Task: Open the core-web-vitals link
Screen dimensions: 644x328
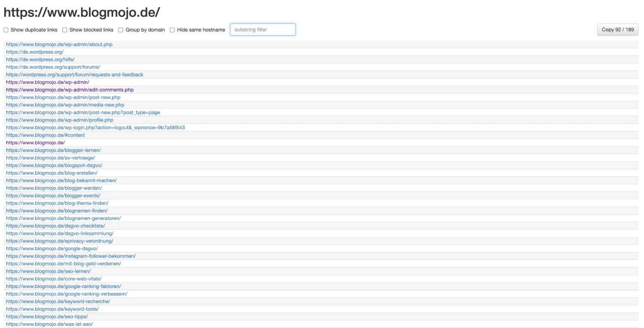Action: 54,279
